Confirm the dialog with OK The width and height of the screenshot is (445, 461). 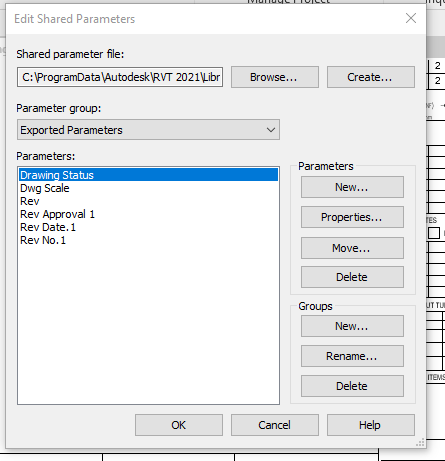coord(179,425)
